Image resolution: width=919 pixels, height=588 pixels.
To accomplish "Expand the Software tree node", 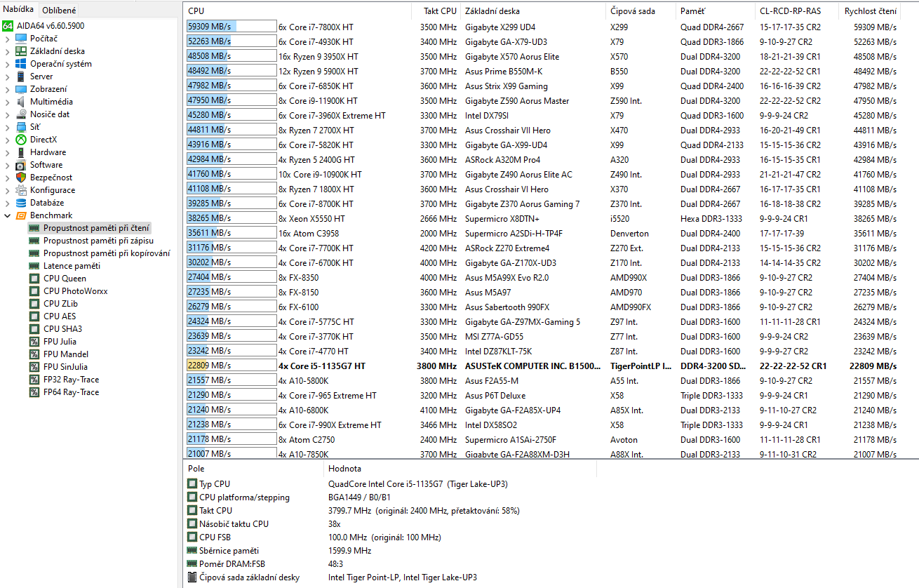I will point(8,164).
